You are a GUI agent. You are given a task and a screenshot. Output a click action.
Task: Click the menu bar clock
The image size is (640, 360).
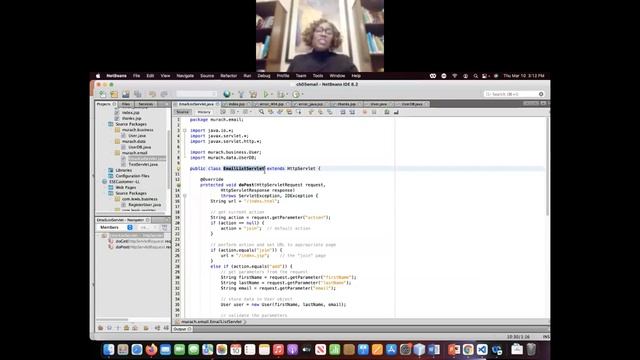(524, 76)
